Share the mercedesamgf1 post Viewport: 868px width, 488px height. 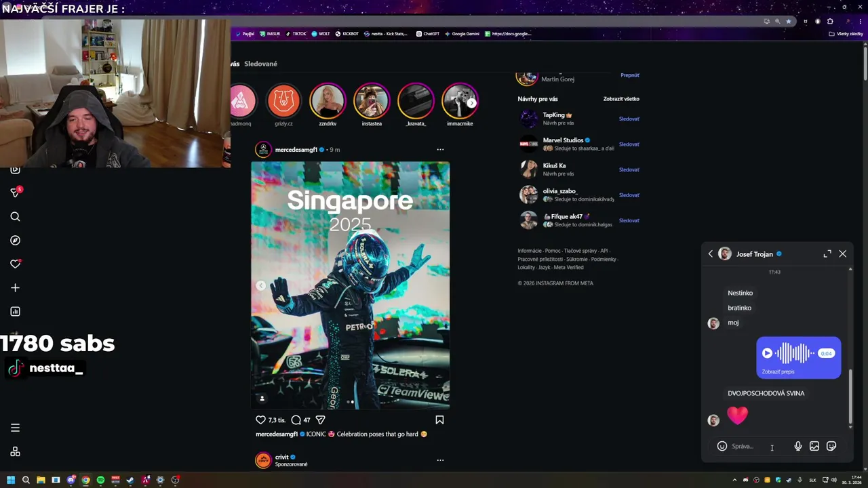point(320,420)
